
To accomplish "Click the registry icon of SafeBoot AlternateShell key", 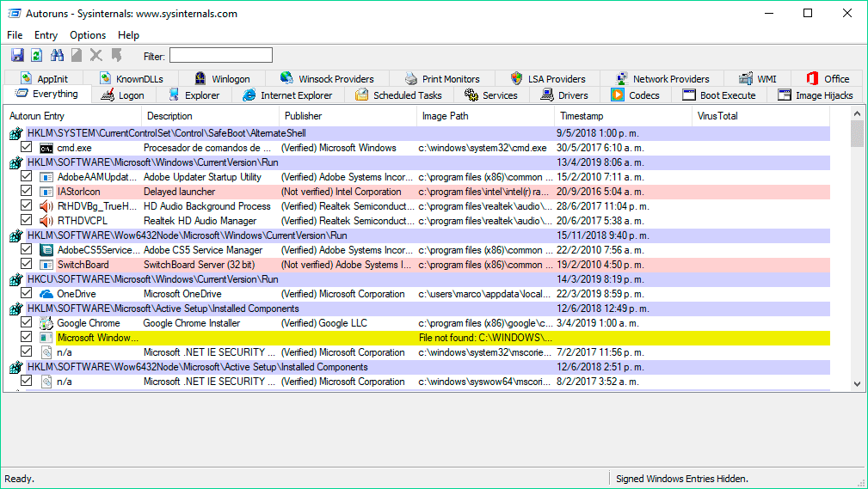I will point(16,133).
